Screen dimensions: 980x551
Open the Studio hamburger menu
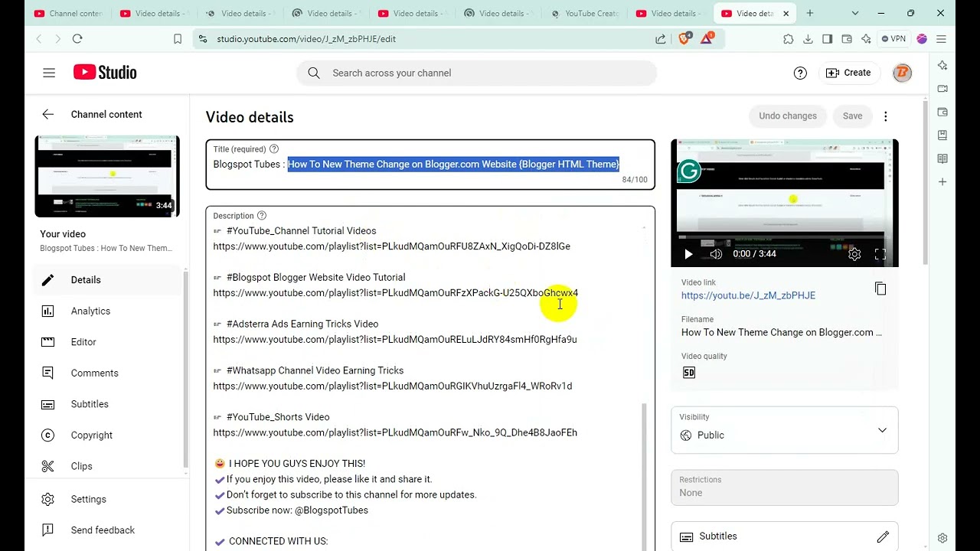49,73
